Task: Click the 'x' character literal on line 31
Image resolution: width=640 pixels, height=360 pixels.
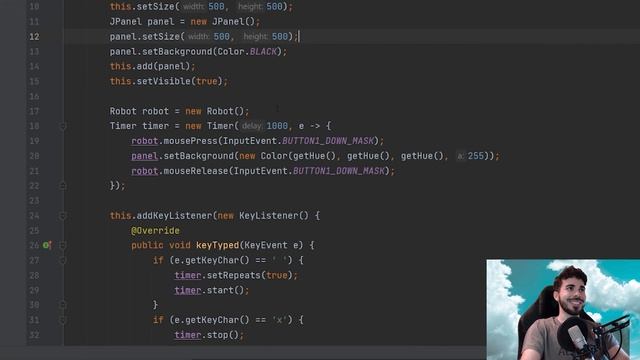Action: point(280,320)
